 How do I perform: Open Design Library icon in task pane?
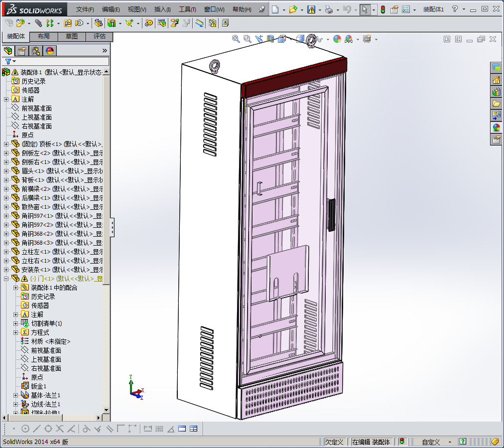point(497,92)
